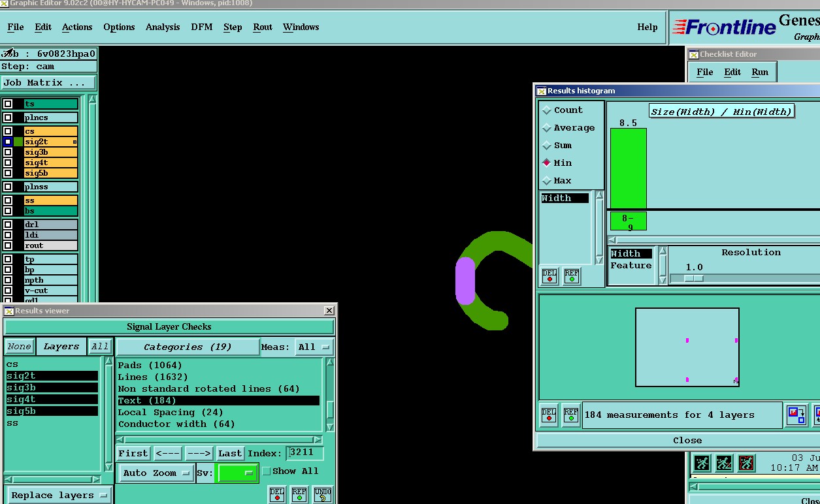The height and width of the screenshot is (504, 820).
Task: Toggle the ts layer checkbox
Action: [8, 104]
